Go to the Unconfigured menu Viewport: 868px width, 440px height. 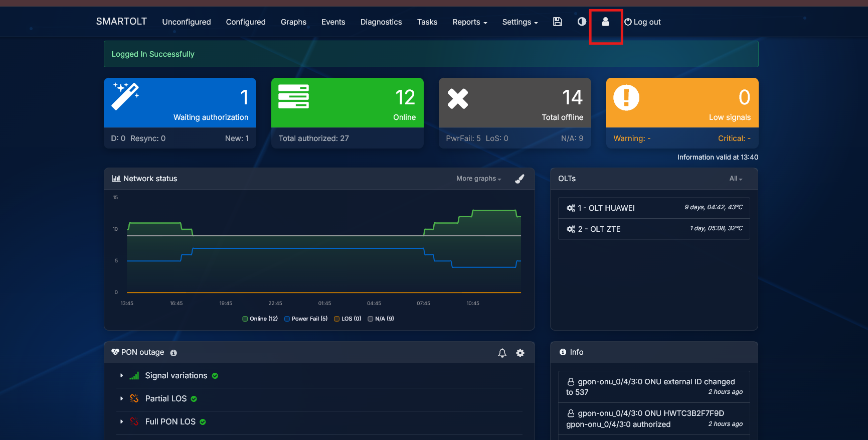click(187, 22)
